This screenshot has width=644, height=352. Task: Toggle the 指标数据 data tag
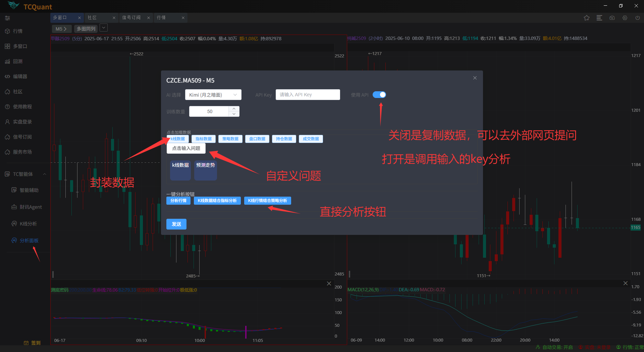click(204, 139)
